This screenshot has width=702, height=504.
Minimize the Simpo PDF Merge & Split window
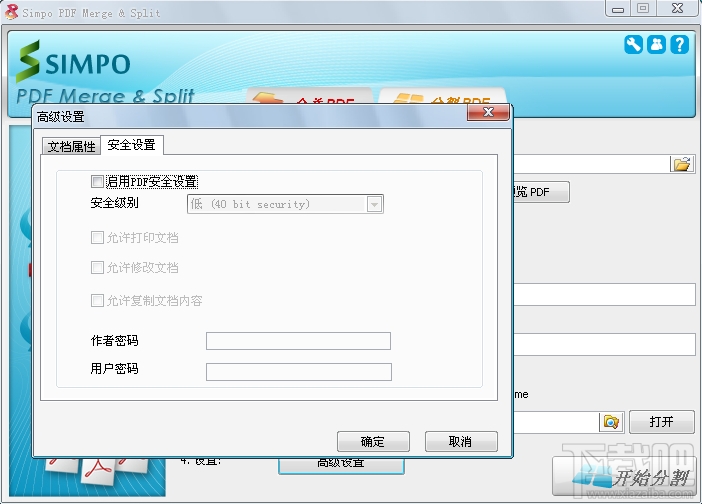coord(618,9)
